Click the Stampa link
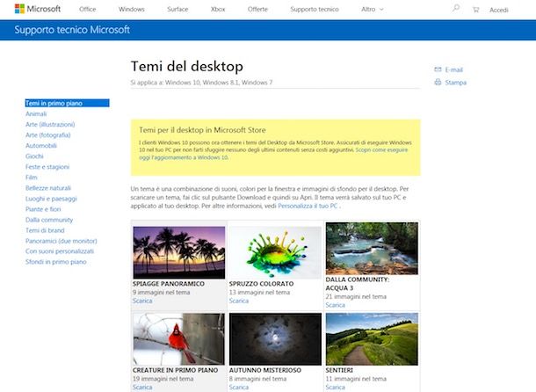 456,83
